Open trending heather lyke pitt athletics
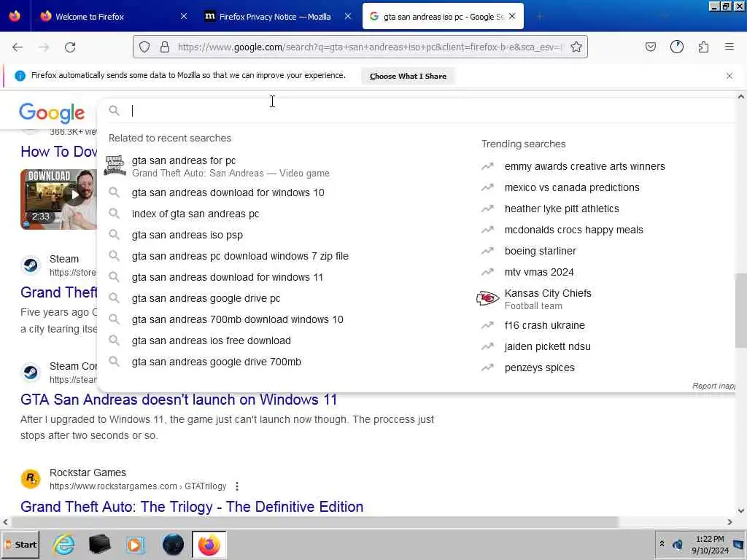The width and height of the screenshot is (747, 560). pyautogui.click(x=562, y=209)
